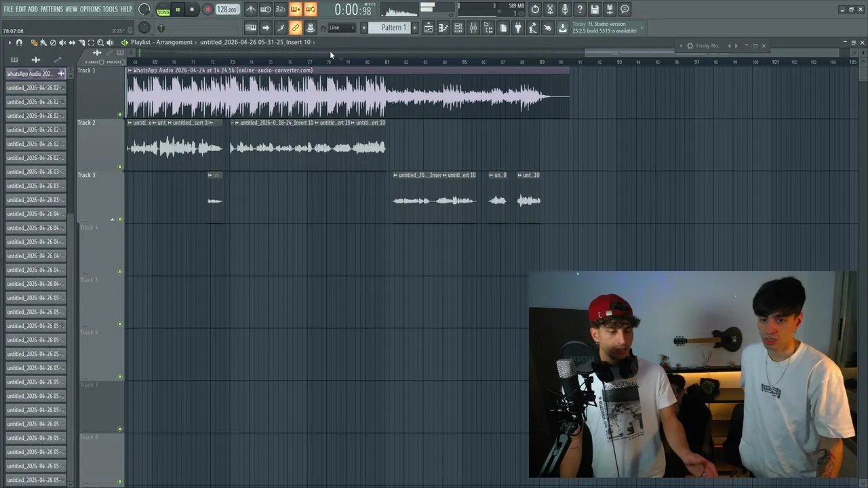Select the playlist slip tool
Image resolution: width=868 pixels, height=488 pixels.
pos(72,43)
